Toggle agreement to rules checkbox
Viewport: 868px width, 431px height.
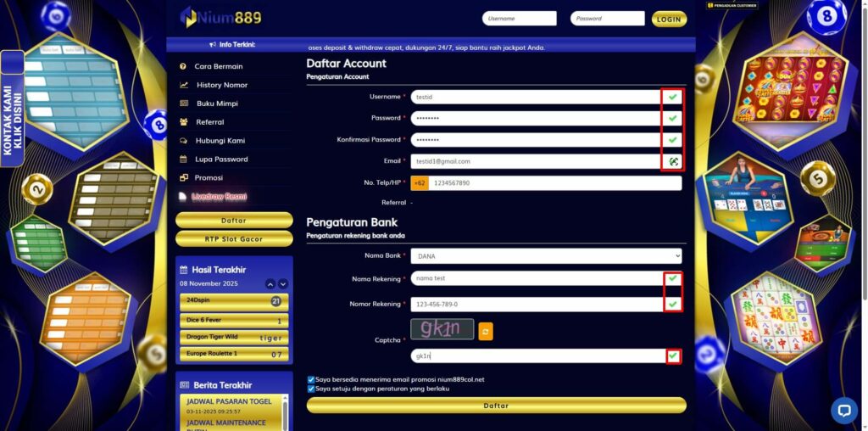point(311,389)
